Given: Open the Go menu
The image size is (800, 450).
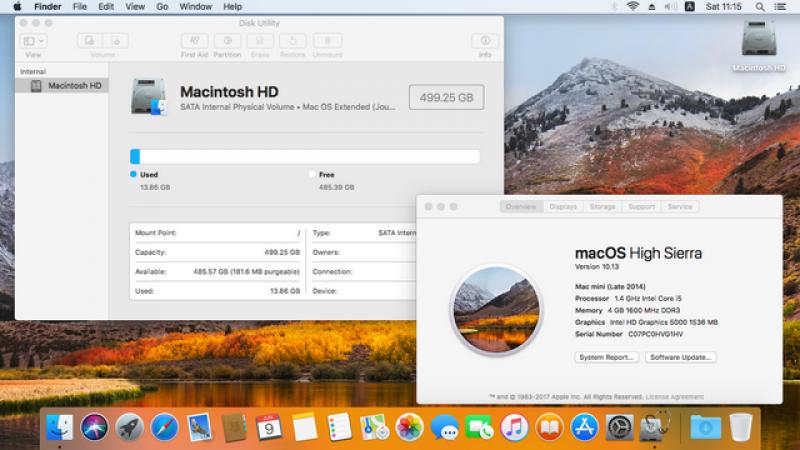Looking at the screenshot, I should coord(162,7).
